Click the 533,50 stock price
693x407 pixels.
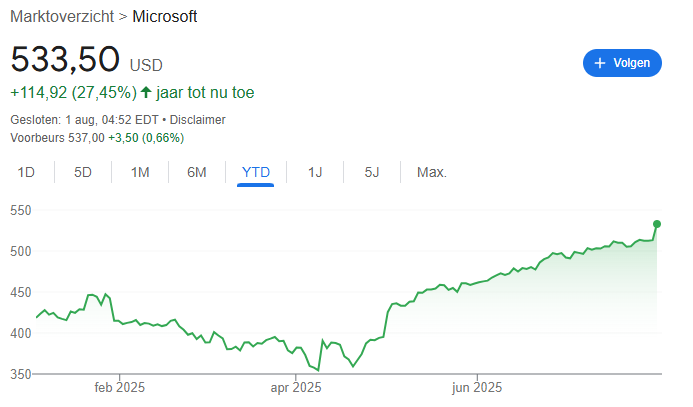tap(66, 59)
